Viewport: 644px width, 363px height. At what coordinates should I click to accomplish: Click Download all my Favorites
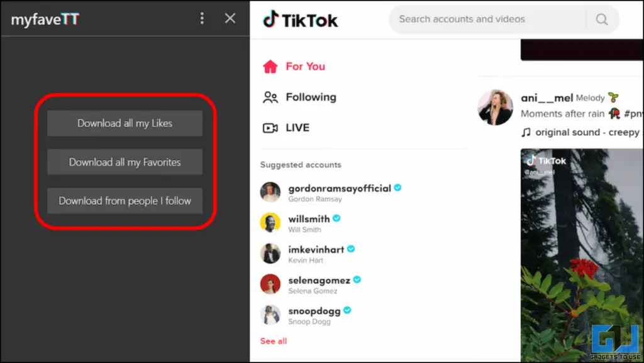[x=125, y=162]
